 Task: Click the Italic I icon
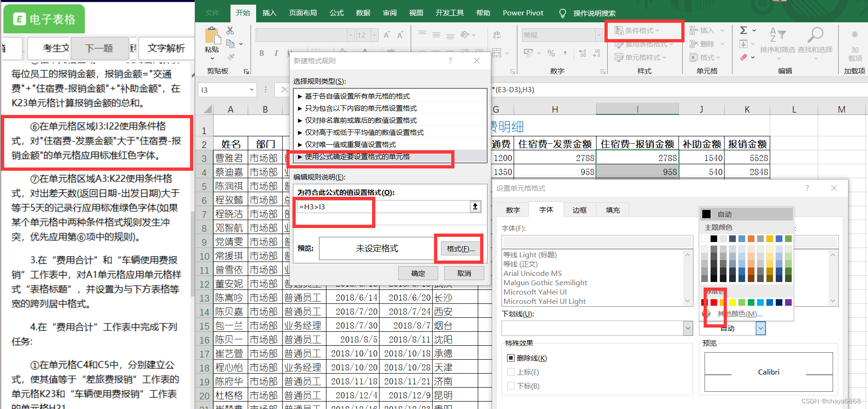276,53
